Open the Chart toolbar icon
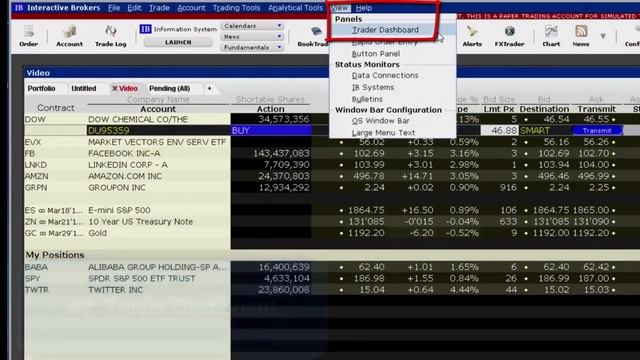The image size is (640, 360). coord(551,36)
